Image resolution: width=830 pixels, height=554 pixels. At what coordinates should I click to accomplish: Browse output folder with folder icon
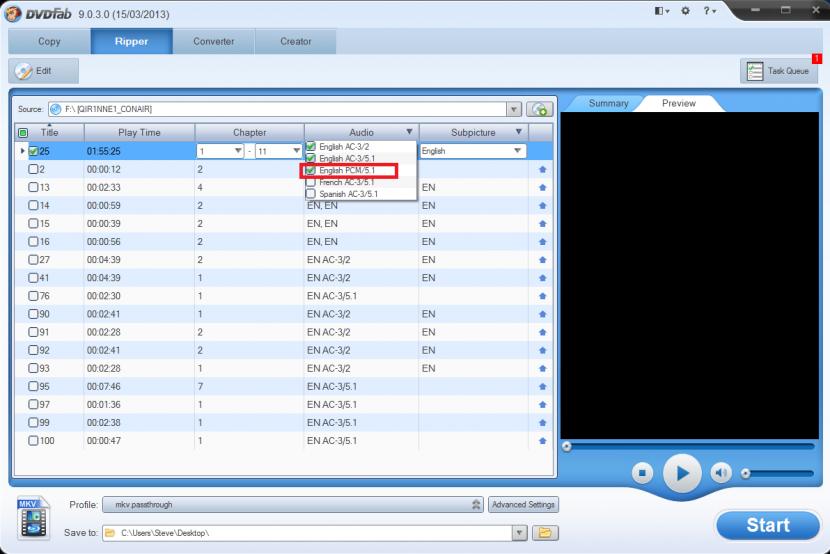(545, 533)
